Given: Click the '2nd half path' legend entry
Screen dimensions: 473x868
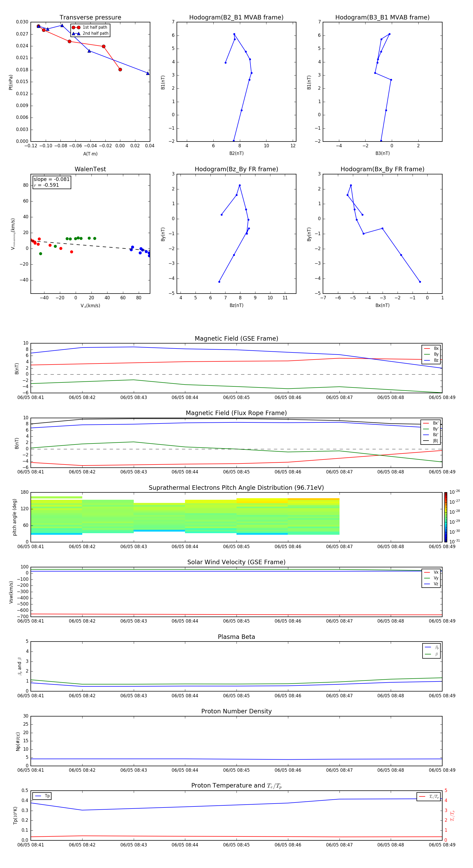Looking at the screenshot, I should coord(90,33).
